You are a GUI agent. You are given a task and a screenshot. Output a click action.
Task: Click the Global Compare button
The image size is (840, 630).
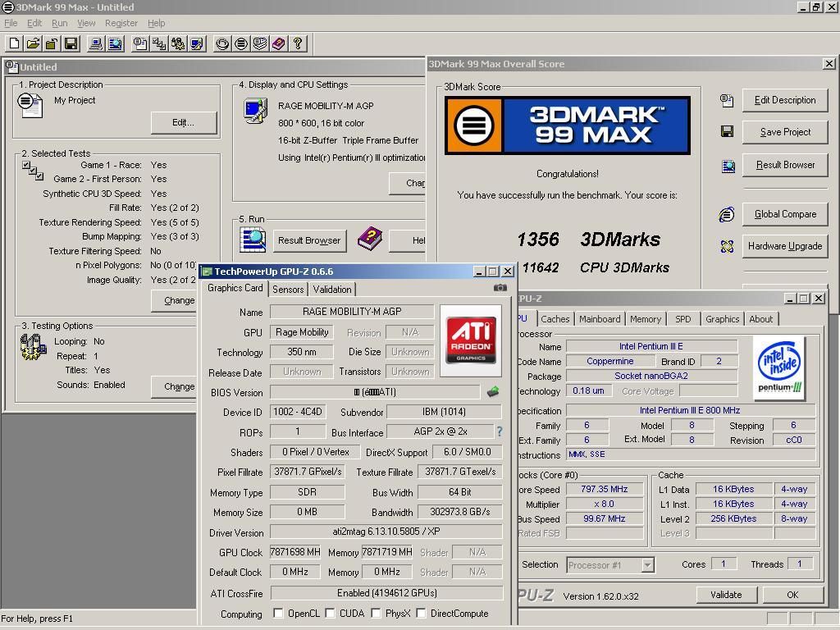coord(785,214)
